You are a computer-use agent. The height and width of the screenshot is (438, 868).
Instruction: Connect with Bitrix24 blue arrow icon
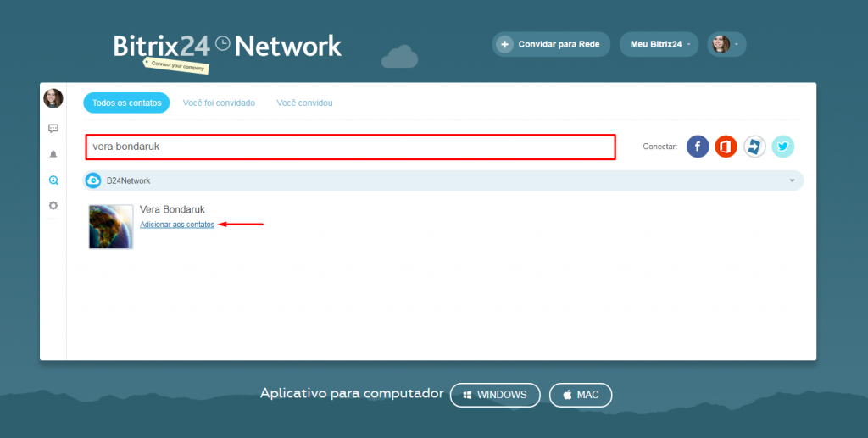pyautogui.click(x=754, y=147)
